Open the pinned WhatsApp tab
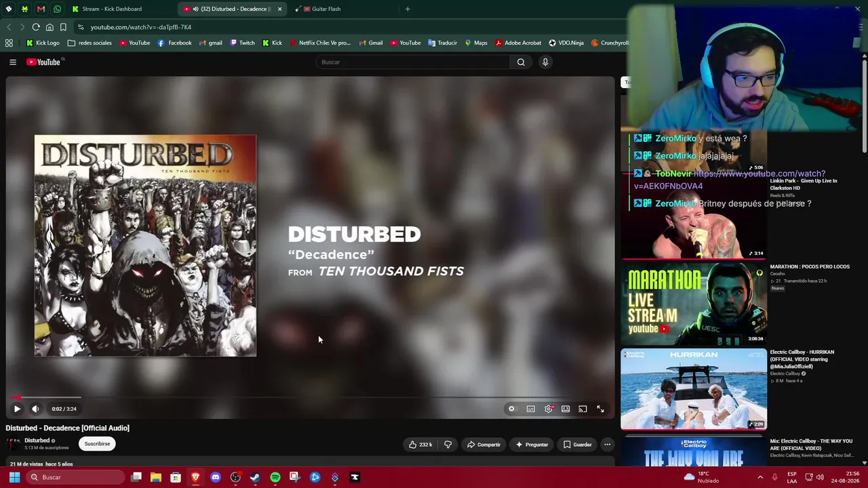This screenshot has height=488, width=868. coord(57,9)
